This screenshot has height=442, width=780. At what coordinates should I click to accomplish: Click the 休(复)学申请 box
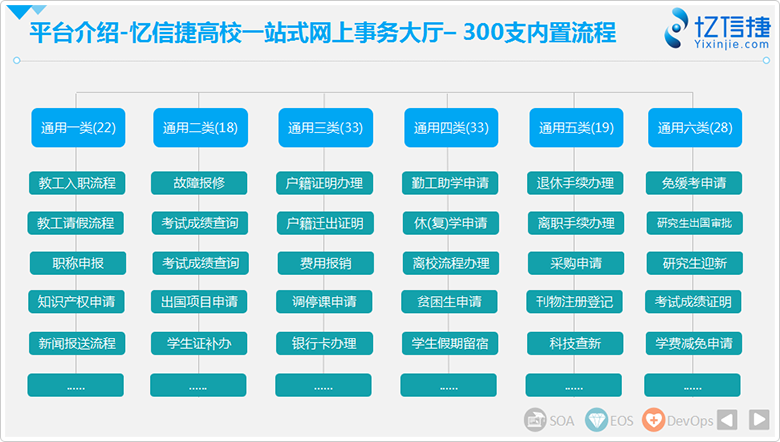click(x=451, y=223)
